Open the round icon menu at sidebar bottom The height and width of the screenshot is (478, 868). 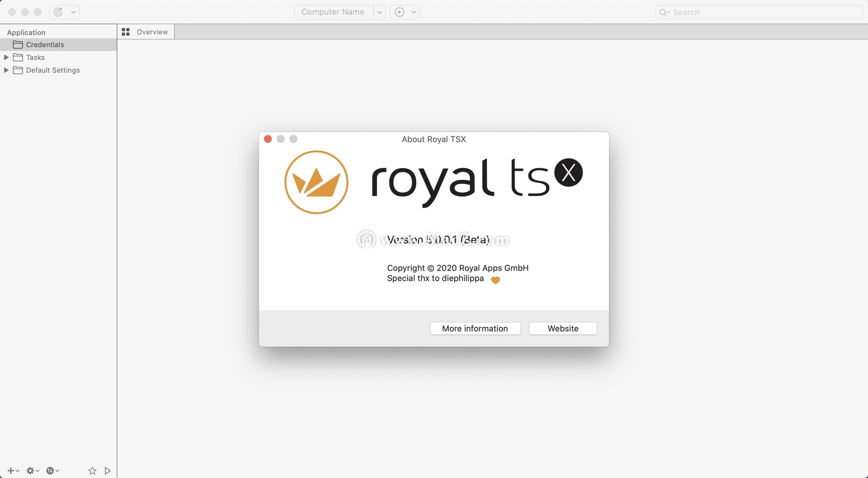click(x=52, y=471)
